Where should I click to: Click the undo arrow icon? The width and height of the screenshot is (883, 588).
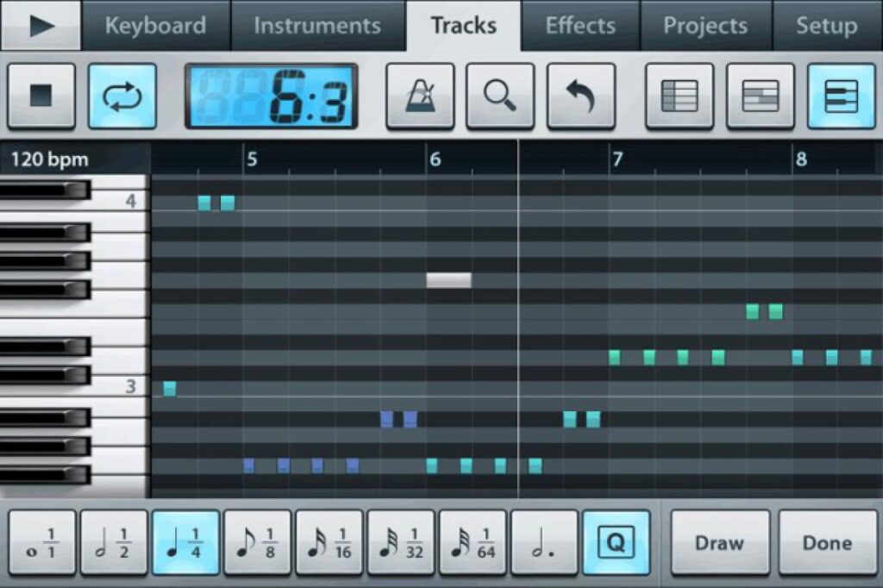tap(581, 96)
